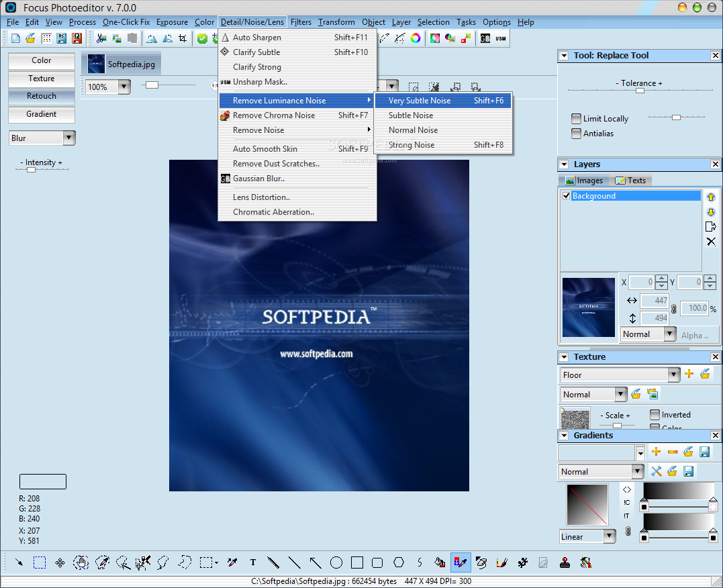This screenshot has width=723, height=588.
Task: Click the Color button
Action: pyautogui.click(x=42, y=60)
